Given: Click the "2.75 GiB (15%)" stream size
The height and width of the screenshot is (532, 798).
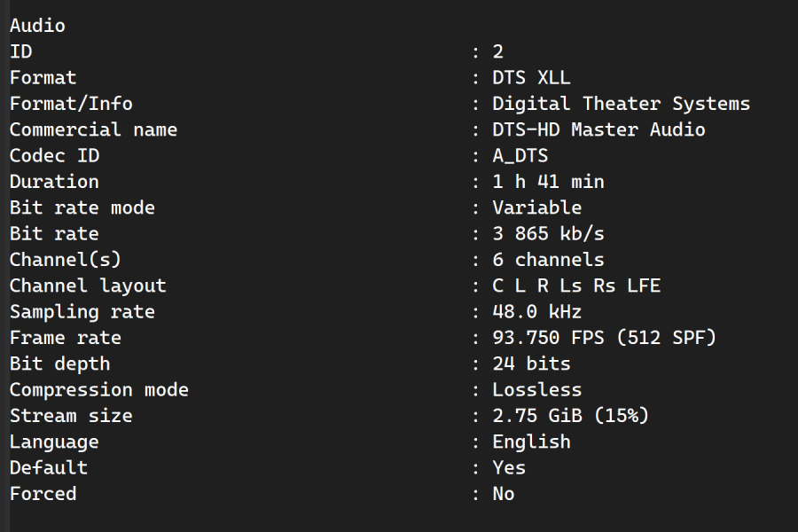Looking at the screenshot, I should tap(570, 416).
